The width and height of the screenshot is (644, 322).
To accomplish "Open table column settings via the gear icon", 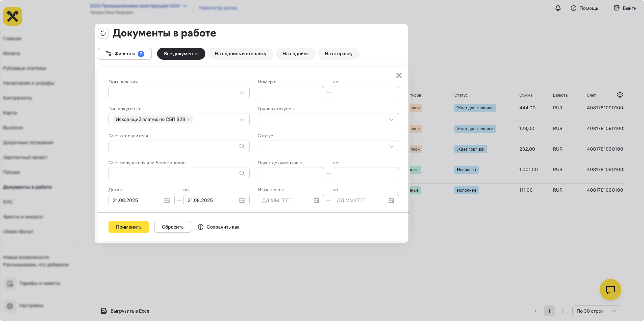I will pos(620,95).
